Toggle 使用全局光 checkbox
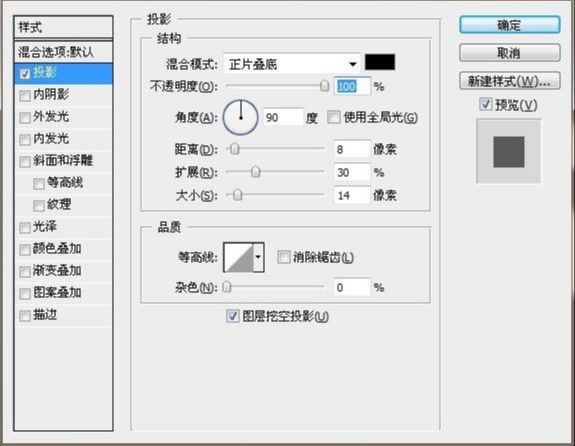 333,117
